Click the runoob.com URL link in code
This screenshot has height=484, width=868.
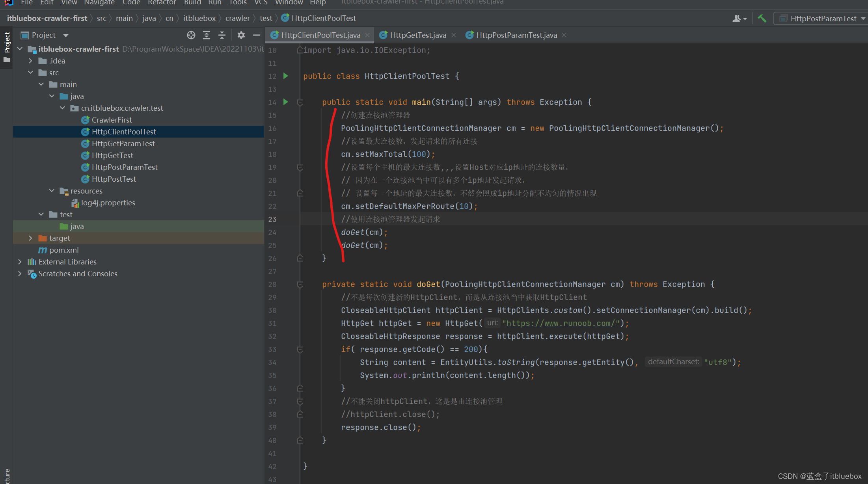click(561, 323)
